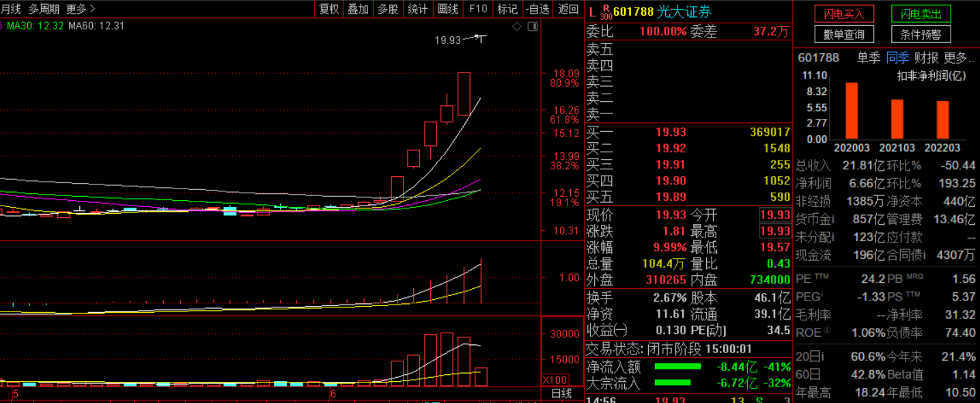Click the stock name 光大证券
This screenshot has height=403, width=980.
coord(684,12)
